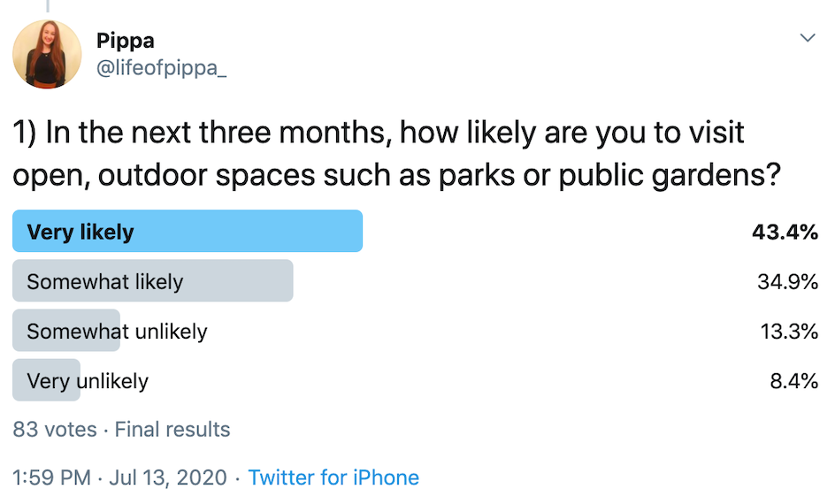Open the Twitter for iPhone link
Viewport: 835px width, 504px height.
point(333,477)
